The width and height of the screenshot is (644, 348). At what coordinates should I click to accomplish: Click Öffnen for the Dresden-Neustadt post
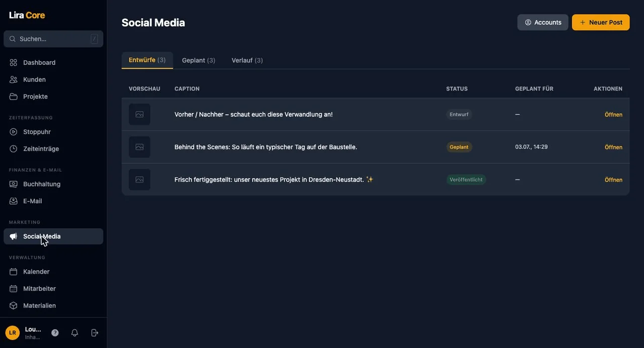point(613,180)
